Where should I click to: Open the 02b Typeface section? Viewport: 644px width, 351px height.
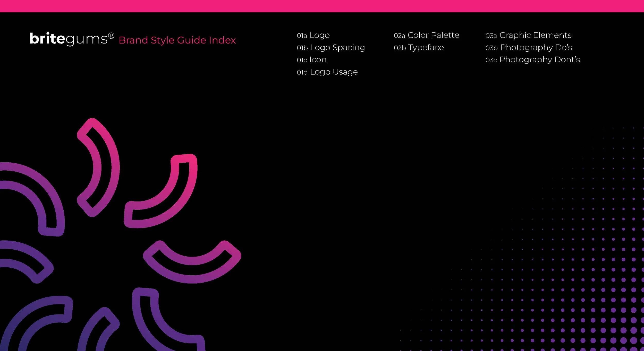coord(419,47)
